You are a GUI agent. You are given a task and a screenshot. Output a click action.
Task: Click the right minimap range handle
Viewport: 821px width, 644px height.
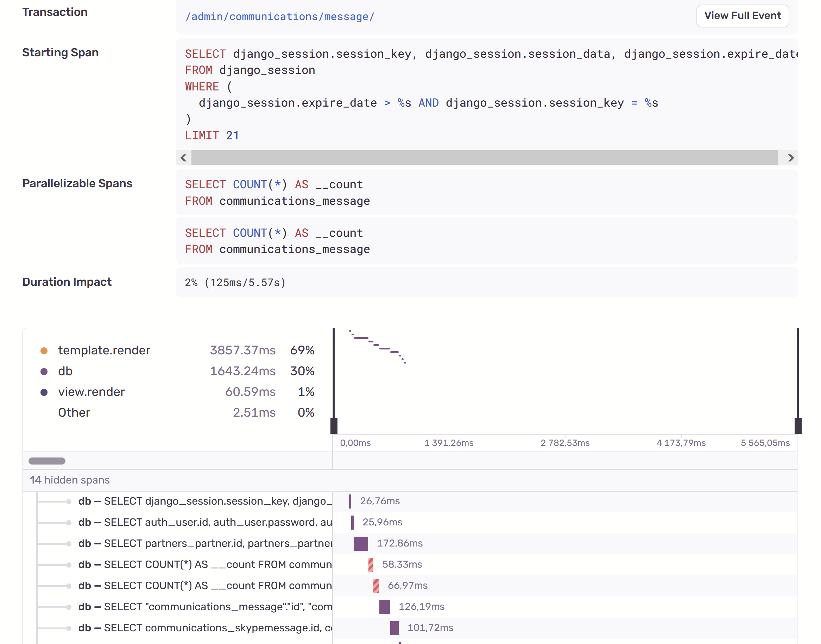click(x=798, y=426)
